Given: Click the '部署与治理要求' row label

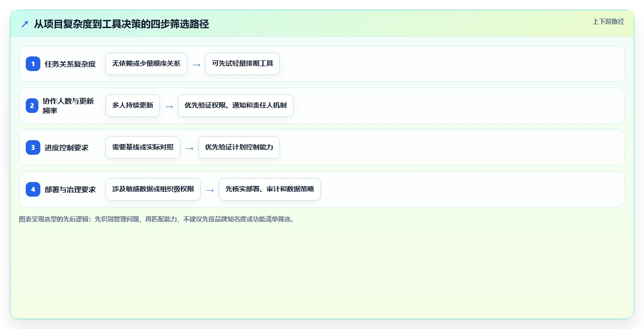Looking at the screenshot, I should point(70,189).
